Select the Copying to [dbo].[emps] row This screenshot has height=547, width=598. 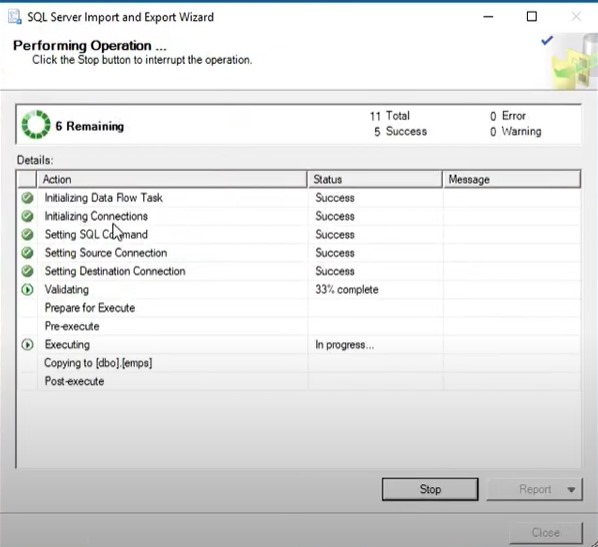pos(299,363)
